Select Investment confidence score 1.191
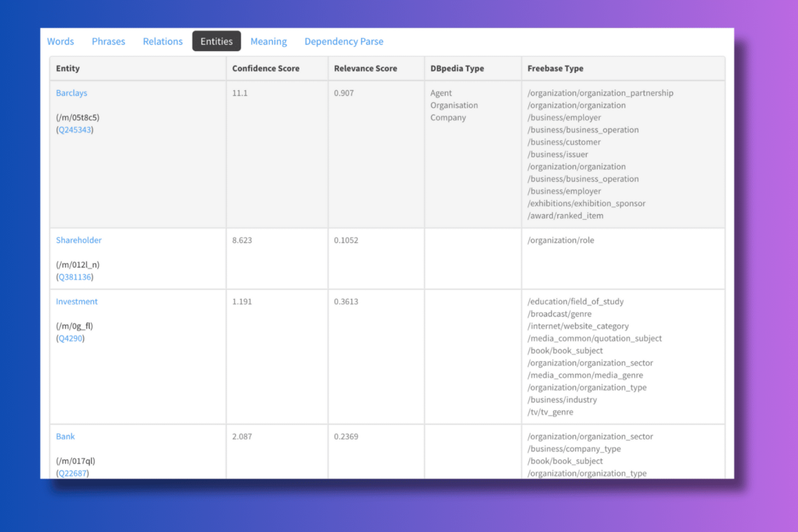Image resolution: width=798 pixels, height=532 pixels. pos(241,302)
